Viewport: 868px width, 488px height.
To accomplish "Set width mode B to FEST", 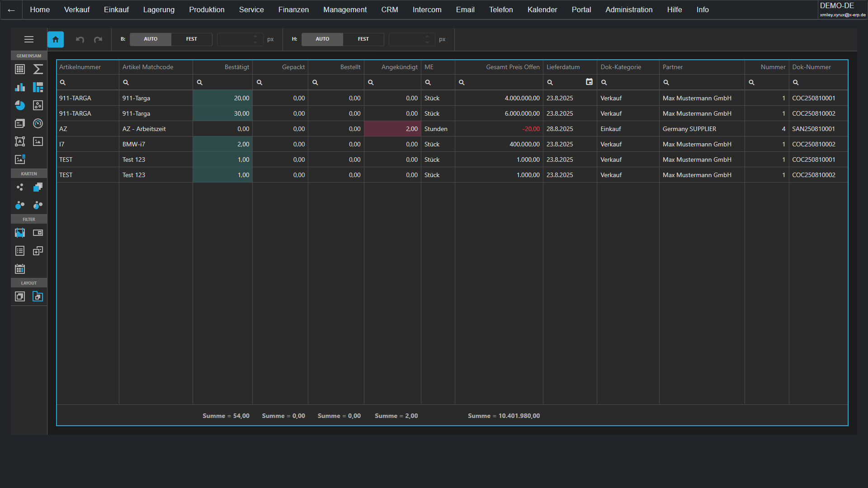I will pyautogui.click(x=191, y=39).
